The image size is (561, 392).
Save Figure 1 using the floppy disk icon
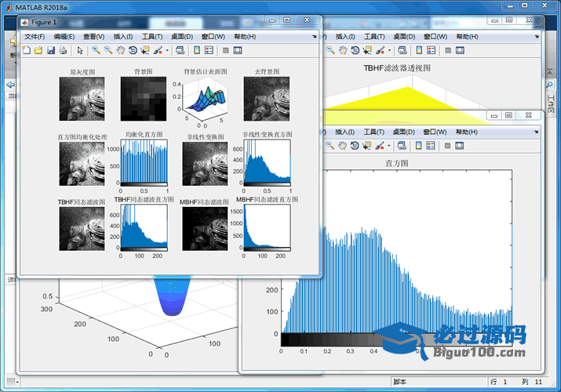[50, 50]
